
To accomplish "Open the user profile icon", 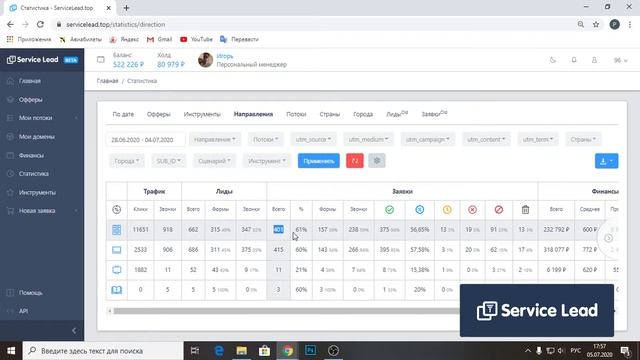I will click(594, 60).
